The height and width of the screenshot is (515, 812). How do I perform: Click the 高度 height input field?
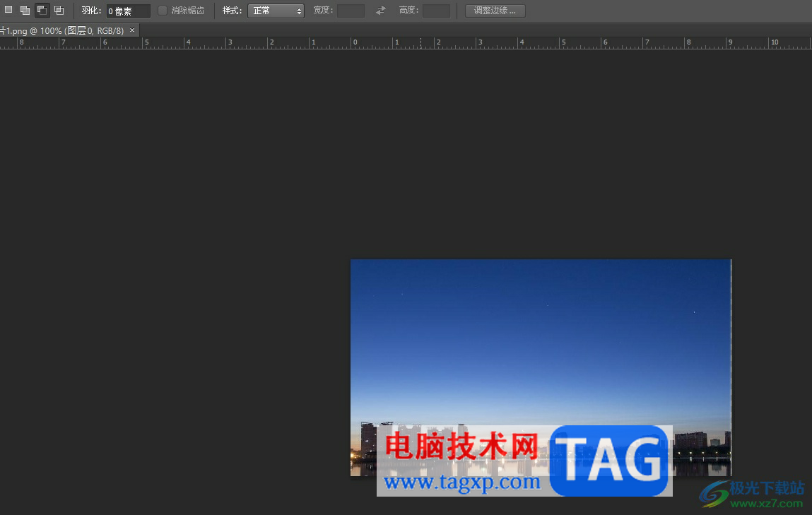pos(436,11)
